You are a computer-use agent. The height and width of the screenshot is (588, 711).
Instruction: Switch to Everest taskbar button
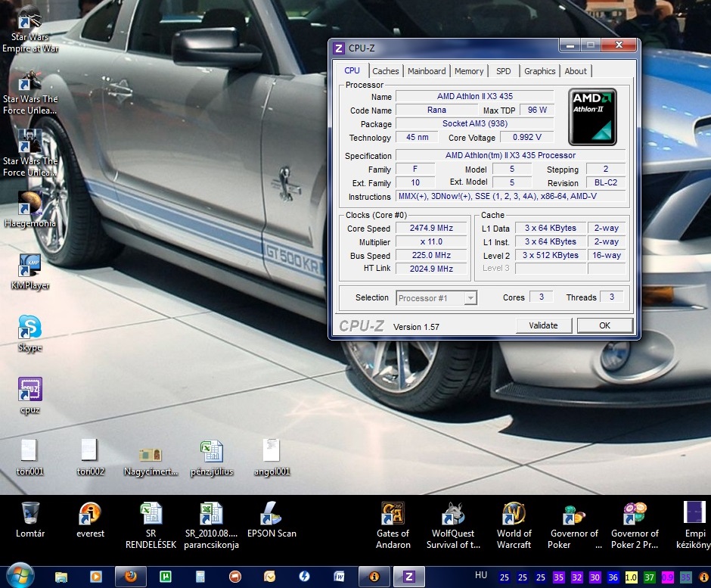374,577
